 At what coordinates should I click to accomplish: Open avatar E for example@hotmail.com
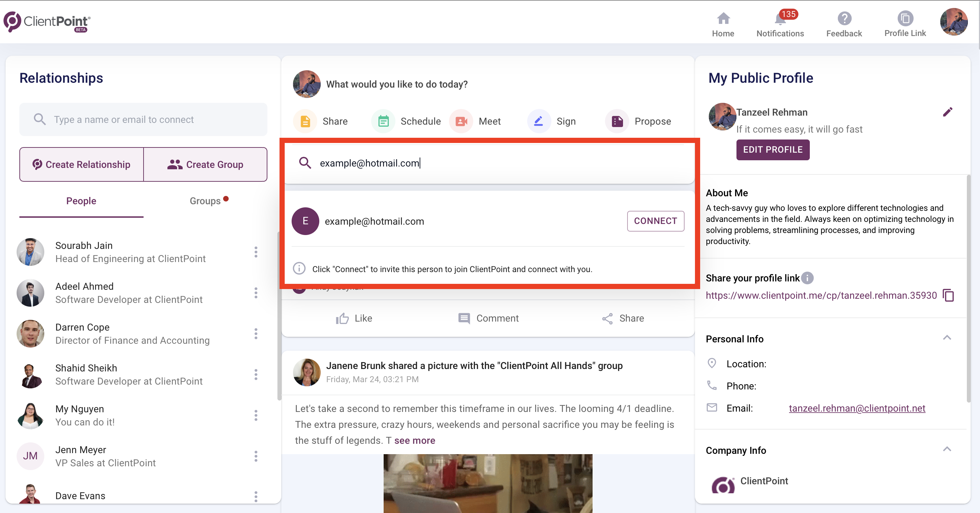point(305,221)
